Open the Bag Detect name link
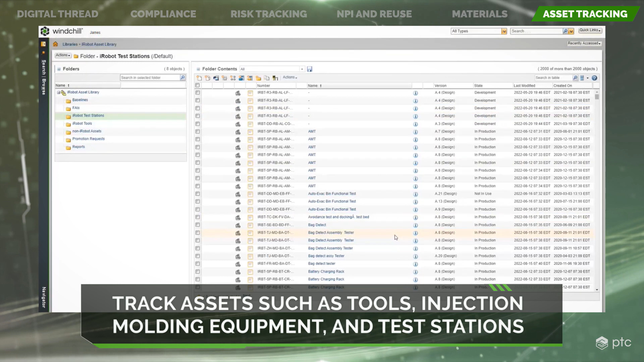The image size is (644, 362). coord(317,225)
